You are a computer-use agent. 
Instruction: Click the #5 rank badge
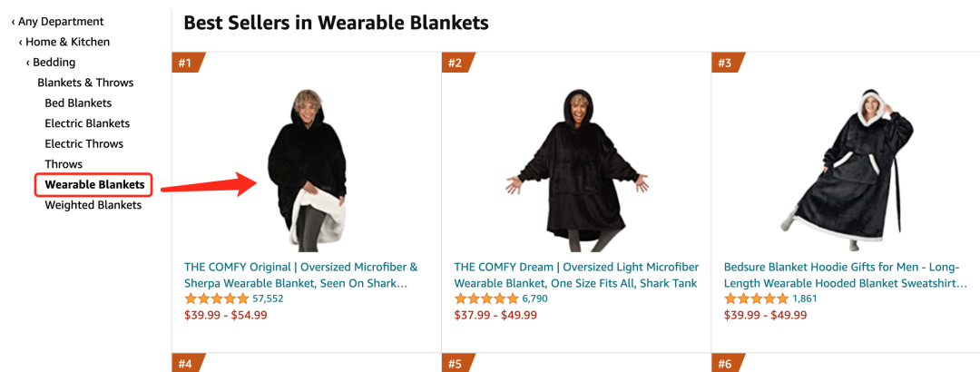tap(456, 364)
